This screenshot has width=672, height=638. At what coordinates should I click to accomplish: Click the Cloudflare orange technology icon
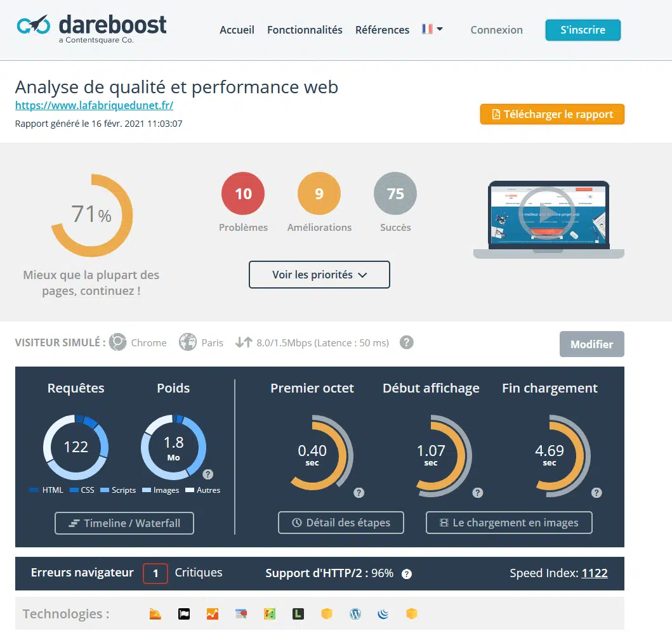(x=155, y=614)
